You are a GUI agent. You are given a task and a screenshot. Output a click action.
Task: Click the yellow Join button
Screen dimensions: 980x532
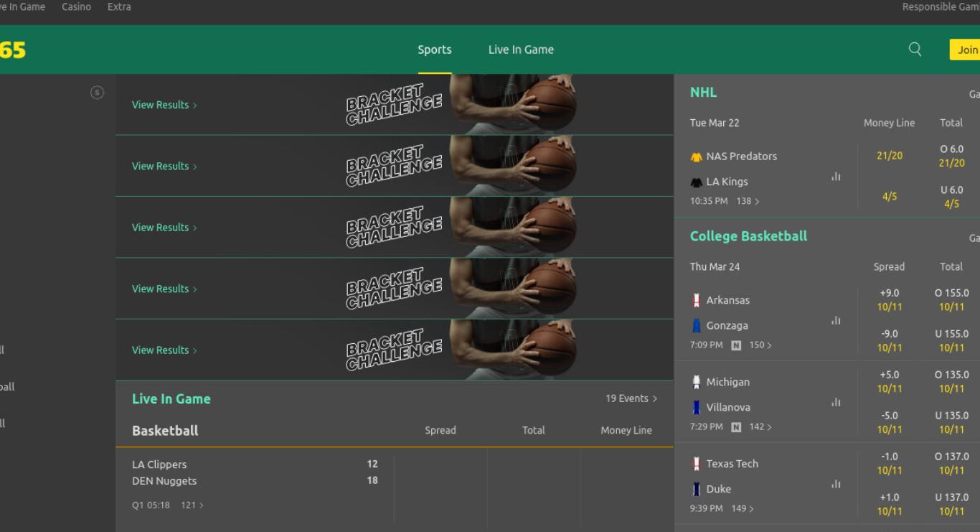pyautogui.click(x=965, y=50)
